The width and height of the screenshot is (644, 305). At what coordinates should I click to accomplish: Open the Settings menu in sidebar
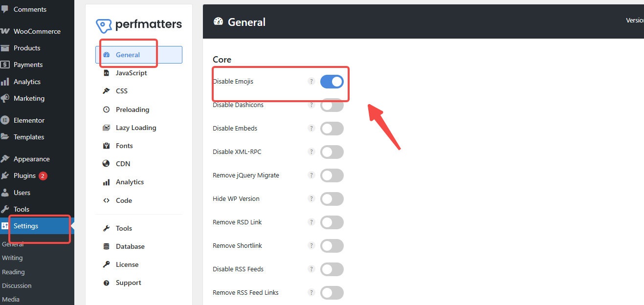[25, 225]
